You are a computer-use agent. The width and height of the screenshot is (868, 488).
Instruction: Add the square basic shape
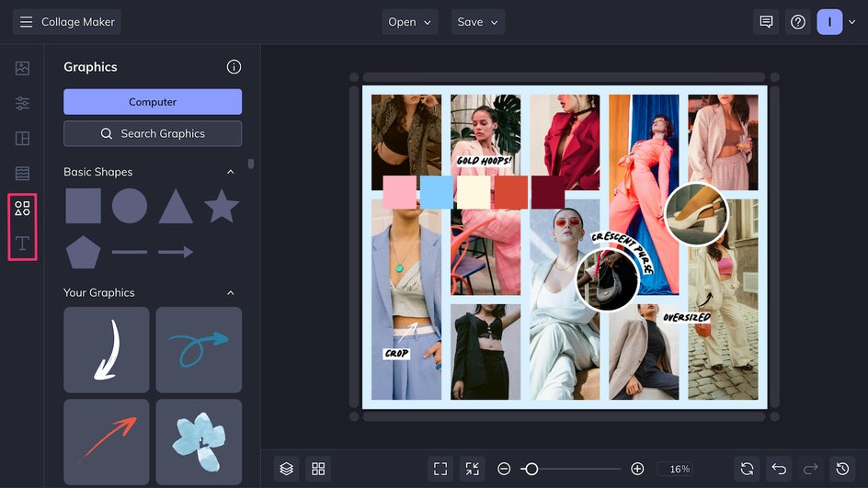coord(83,206)
